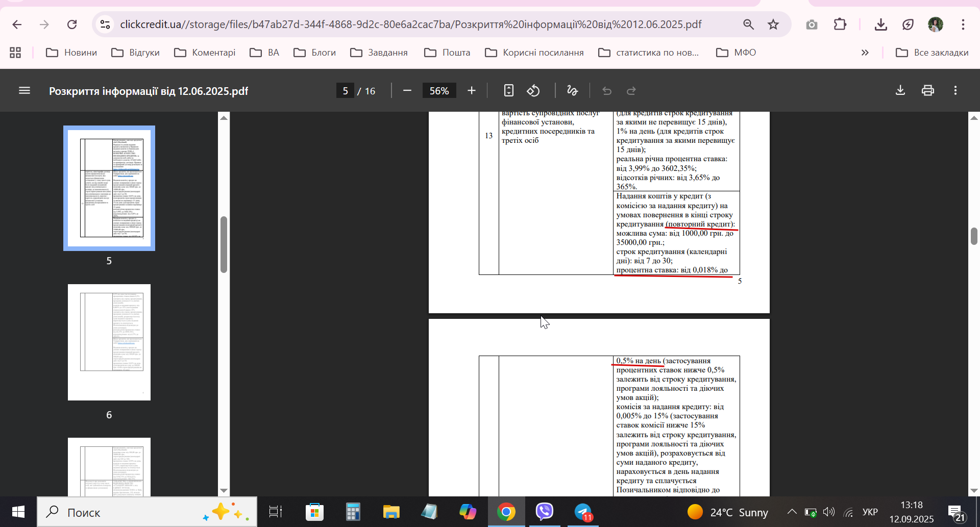Zoom in with the plus icon

(472, 91)
